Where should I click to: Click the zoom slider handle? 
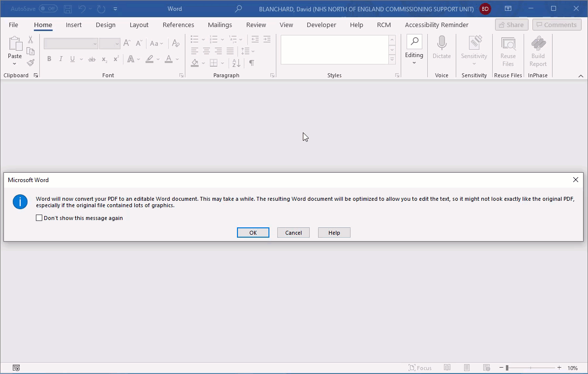point(507,368)
